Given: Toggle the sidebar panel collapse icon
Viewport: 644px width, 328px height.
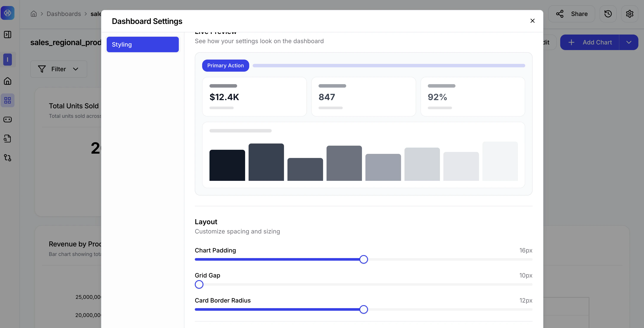Looking at the screenshot, I should coord(8,35).
